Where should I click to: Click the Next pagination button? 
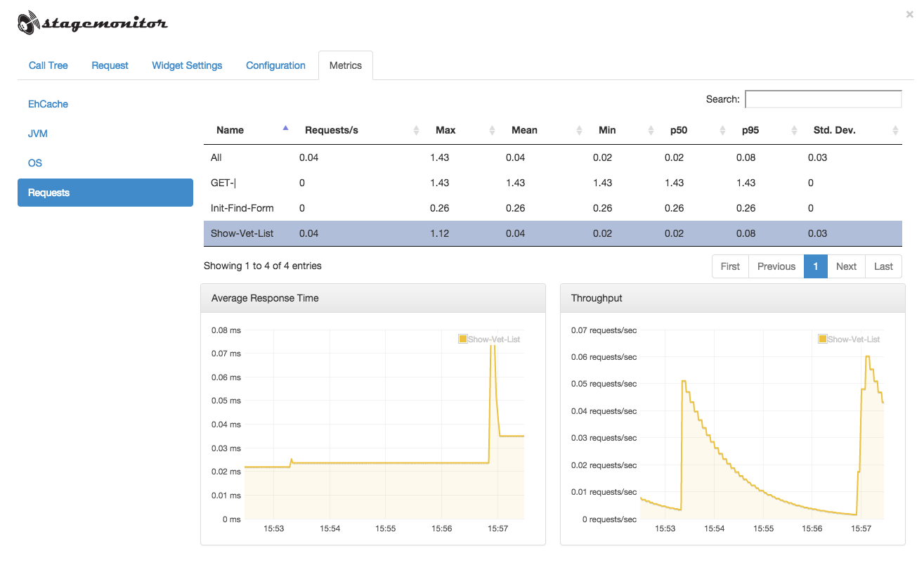click(846, 266)
